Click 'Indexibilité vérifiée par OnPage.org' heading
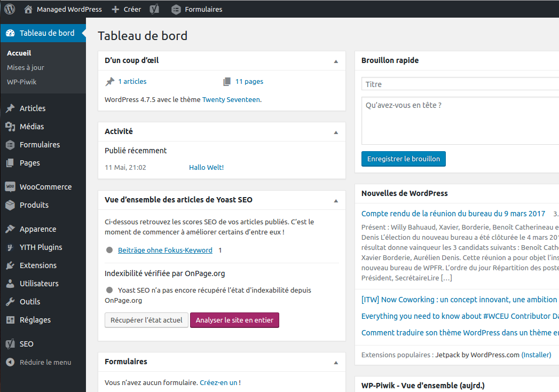The height and width of the screenshot is (392, 559). click(164, 273)
